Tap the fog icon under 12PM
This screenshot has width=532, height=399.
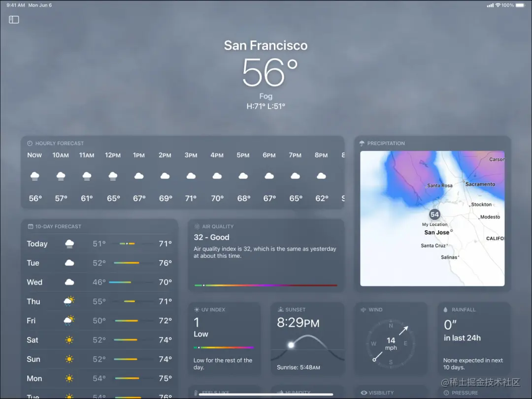tap(113, 176)
